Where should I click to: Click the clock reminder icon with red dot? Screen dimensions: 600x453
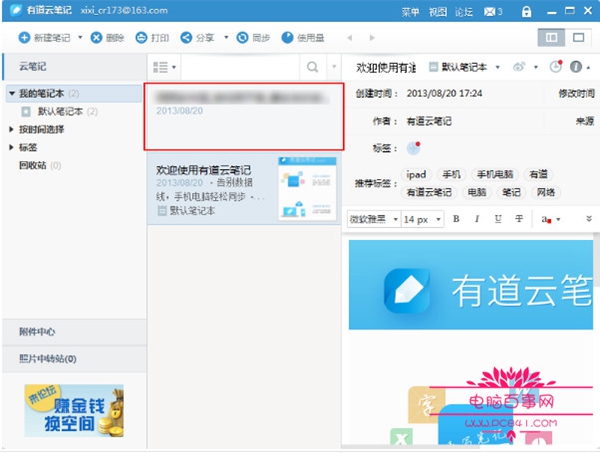(556, 67)
